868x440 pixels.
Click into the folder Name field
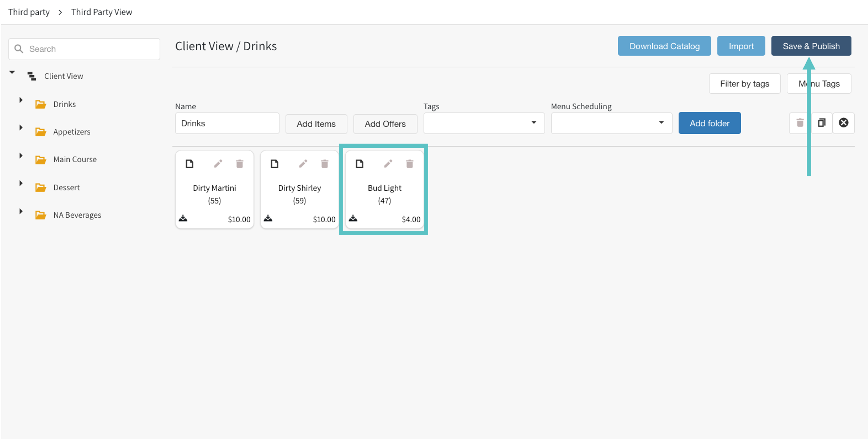click(x=227, y=123)
